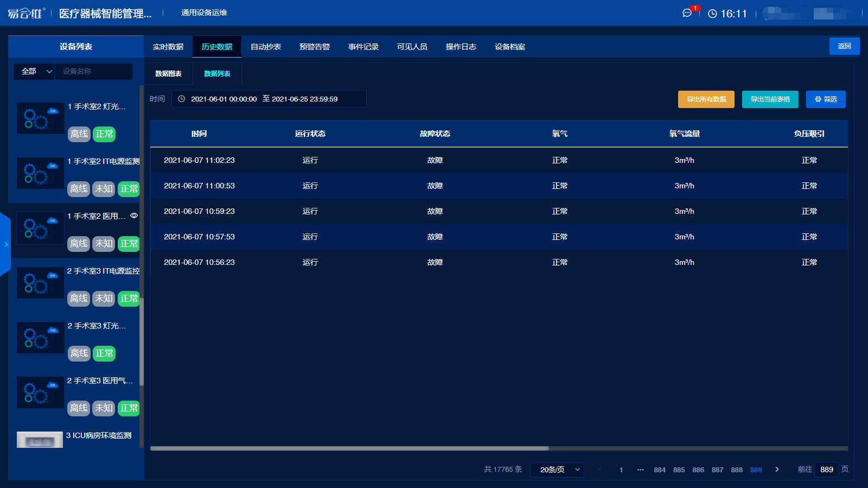The image size is (868, 488).
Task: Click the 设备名称 search input field
Action: [94, 71]
